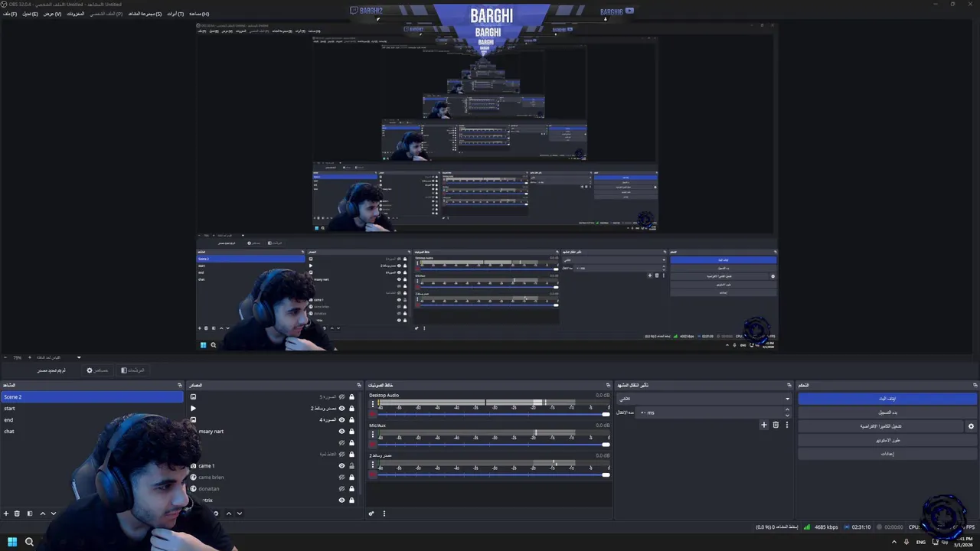Screen dimensions: 980x551
Task: Click the إيقاف البث stop streaming button
Action: pos(887,399)
